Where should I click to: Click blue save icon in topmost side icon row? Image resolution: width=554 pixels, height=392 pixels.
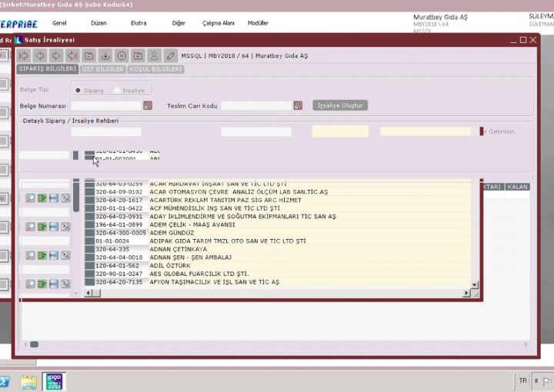pyautogui.click(x=54, y=198)
